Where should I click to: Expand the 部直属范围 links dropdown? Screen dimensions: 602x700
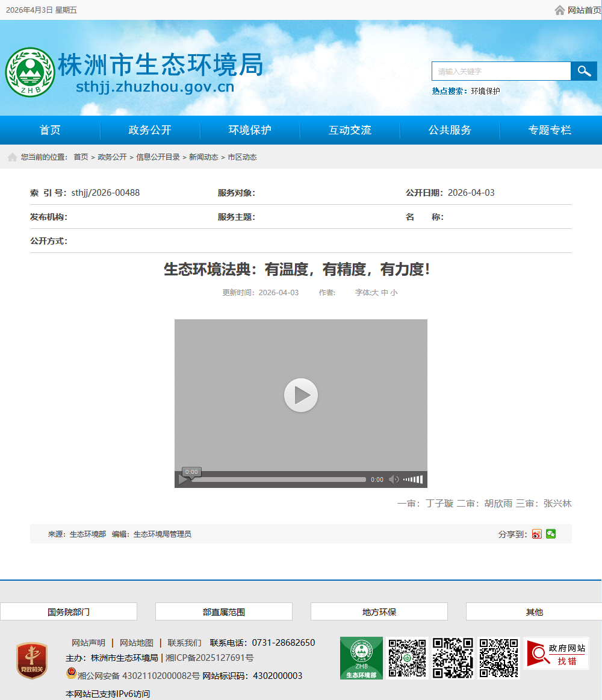(224, 611)
